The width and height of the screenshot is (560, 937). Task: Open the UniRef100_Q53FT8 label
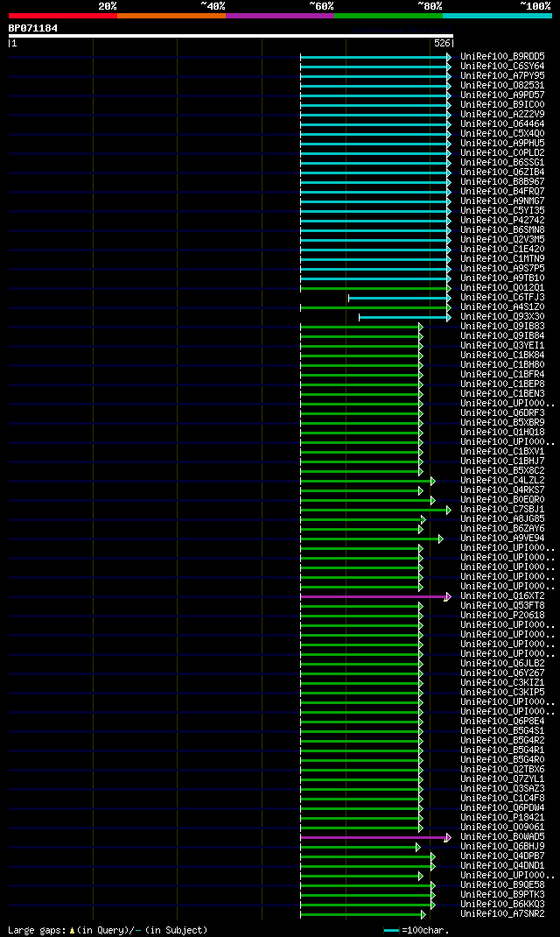(502, 605)
